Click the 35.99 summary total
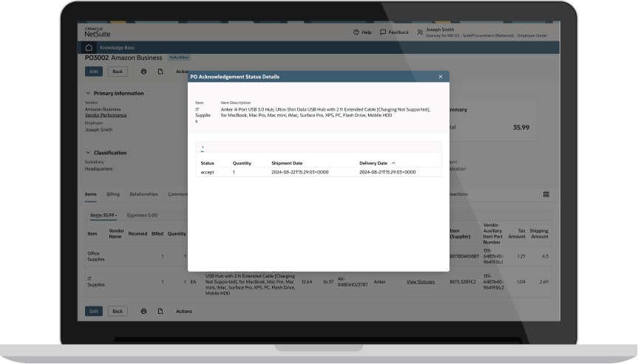Image resolution: width=638 pixels, height=364 pixels. 520,128
